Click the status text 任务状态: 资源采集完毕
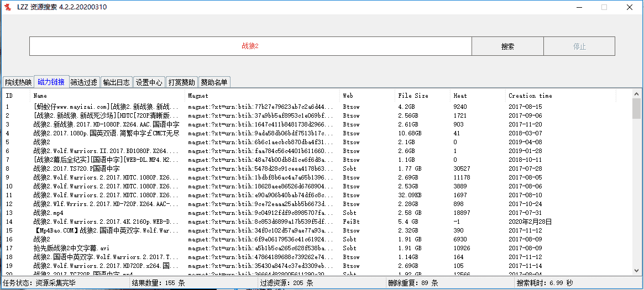 [x=39, y=283]
